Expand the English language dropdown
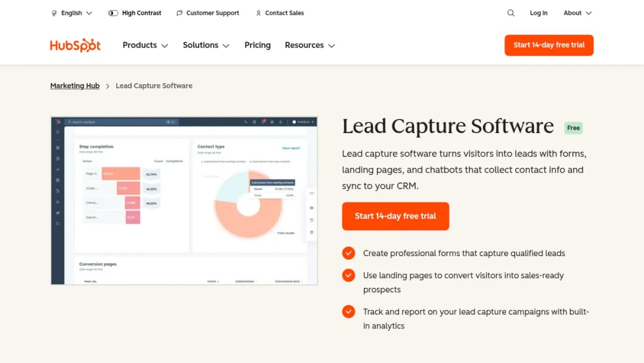This screenshot has height=363, width=644. click(72, 13)
